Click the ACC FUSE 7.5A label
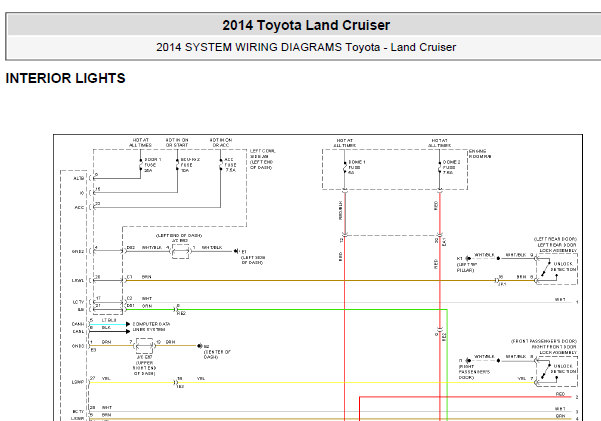601x421 pixels. [x=230, y=165]
